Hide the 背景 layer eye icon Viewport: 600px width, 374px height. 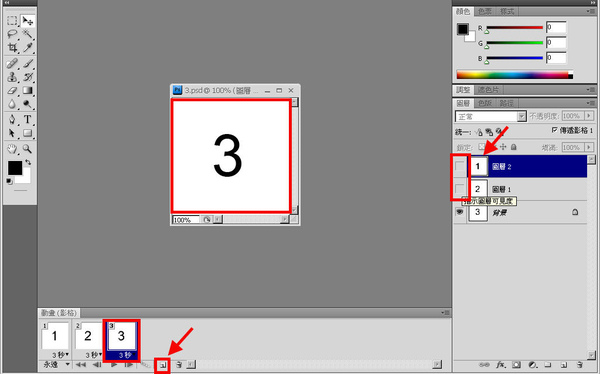(x=460, y=212)
